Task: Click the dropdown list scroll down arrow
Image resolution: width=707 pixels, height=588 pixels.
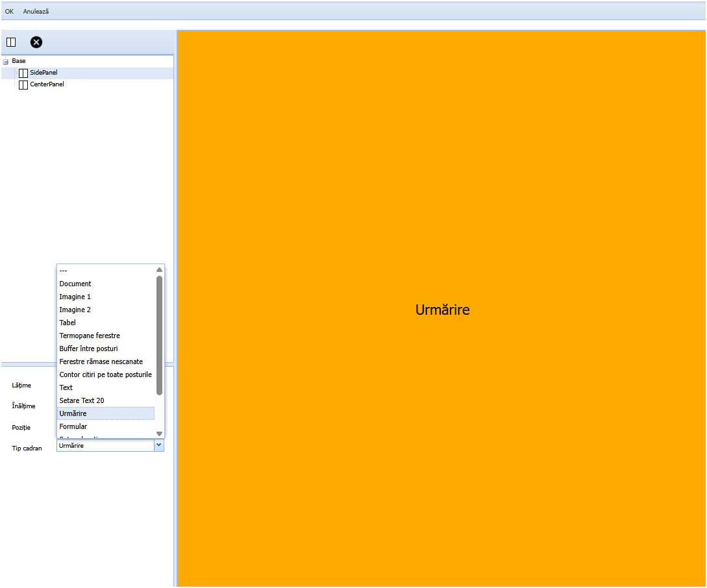Action: [x=159, y=434]
